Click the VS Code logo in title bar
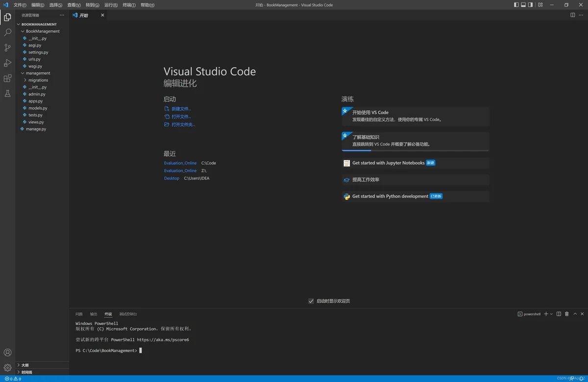Viewport: 588px width, 382px height. pos(6,5)
